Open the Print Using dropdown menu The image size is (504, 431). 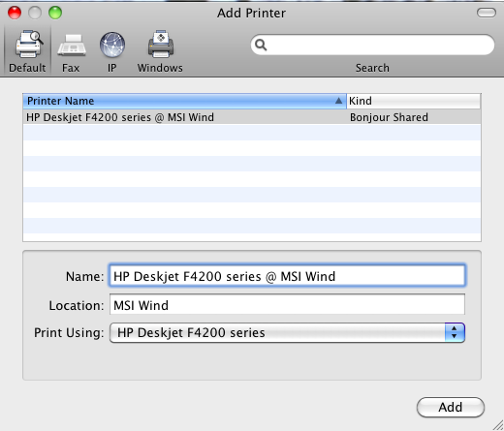point(287,332)
